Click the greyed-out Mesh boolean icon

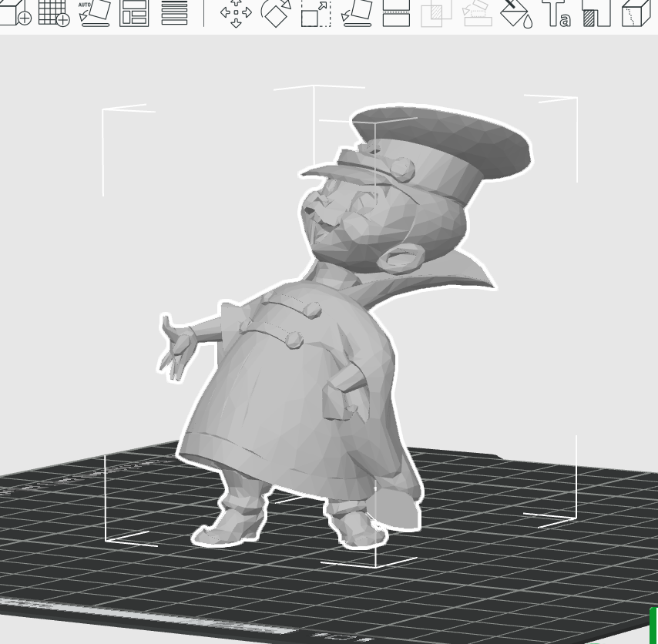436,13
